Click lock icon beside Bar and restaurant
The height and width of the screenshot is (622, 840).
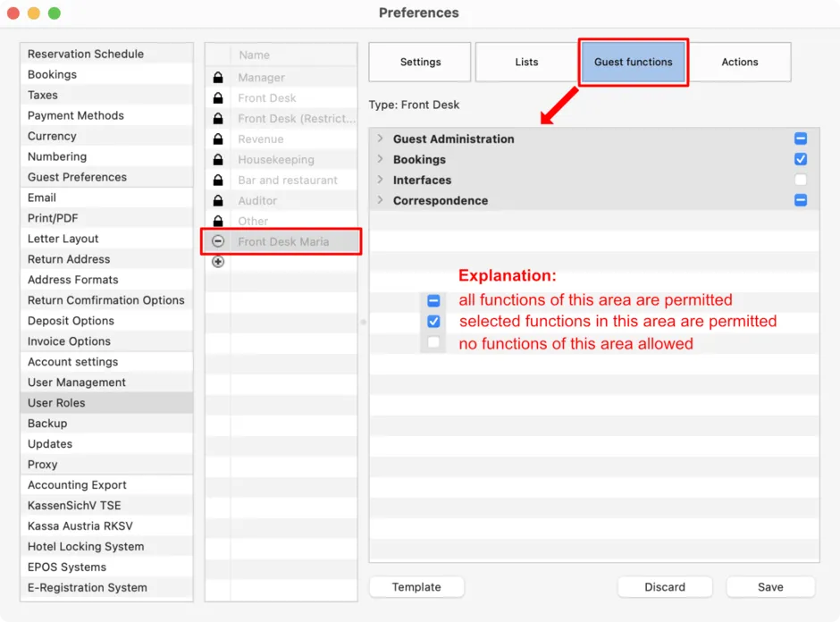[218, 180]
